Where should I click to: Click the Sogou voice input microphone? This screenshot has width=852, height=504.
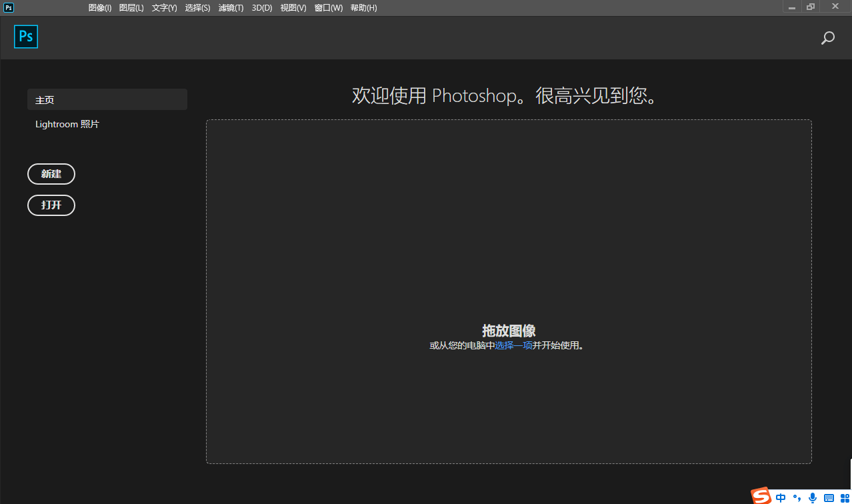tap(813, 497)
